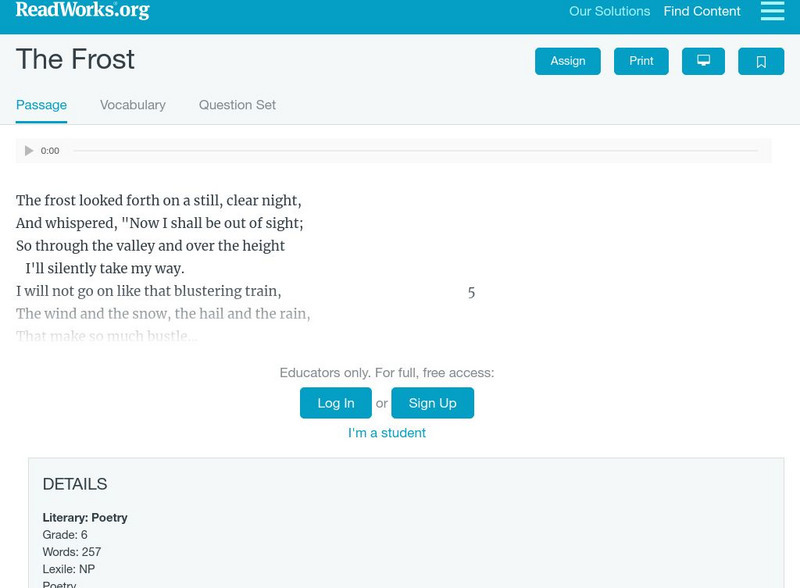Play the audio narration
Viewport: 800px width, 588px height.
29,151
